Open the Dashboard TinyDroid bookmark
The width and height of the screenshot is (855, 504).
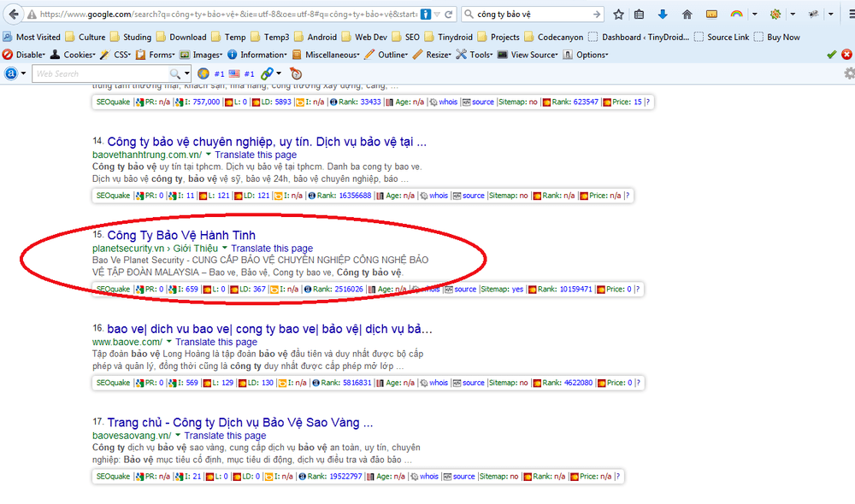[x=639, y=37]
